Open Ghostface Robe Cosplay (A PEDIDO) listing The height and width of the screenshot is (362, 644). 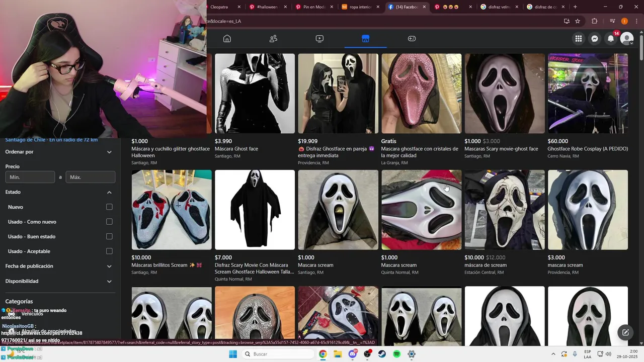tap(588, 149)
